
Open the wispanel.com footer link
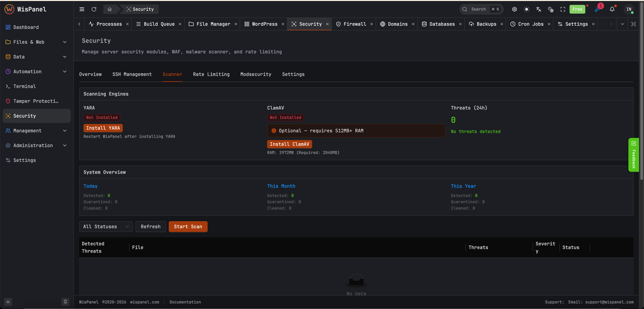(145, 302)
